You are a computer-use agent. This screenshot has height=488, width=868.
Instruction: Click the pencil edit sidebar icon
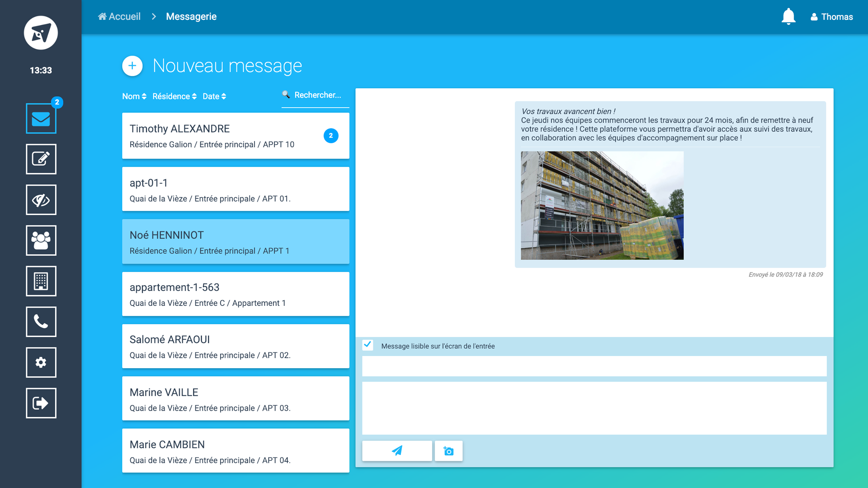tap(41, 159)
